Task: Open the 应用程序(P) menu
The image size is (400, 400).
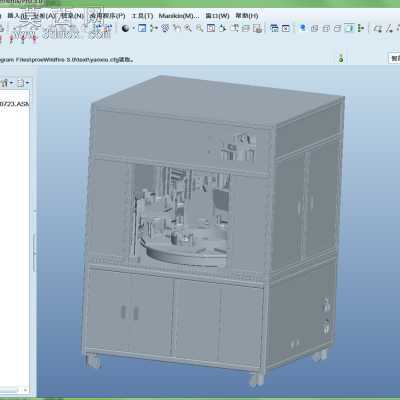Action: (x=107, y=16)
